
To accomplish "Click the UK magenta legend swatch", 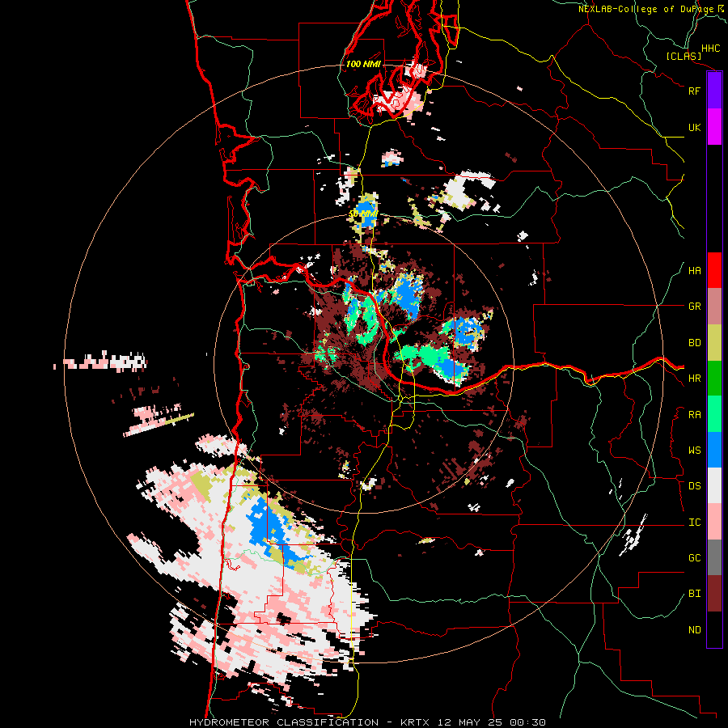I will (x=714, y=127).
